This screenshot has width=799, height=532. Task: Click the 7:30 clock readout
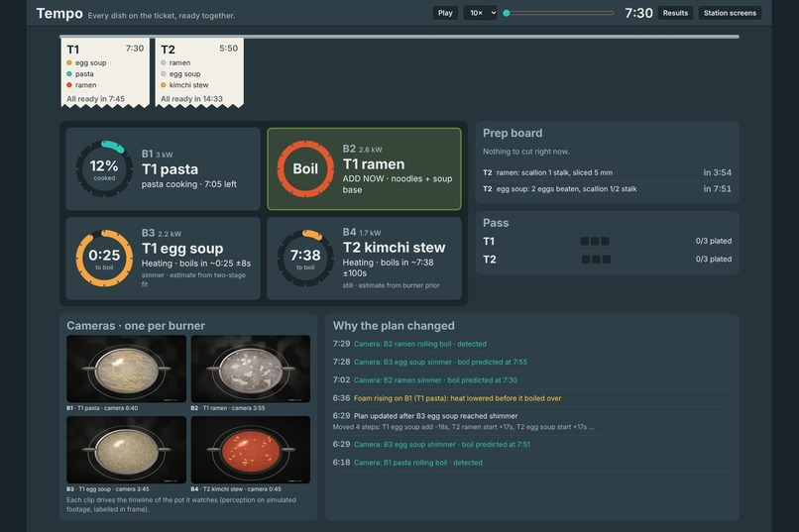click(638, 13)
